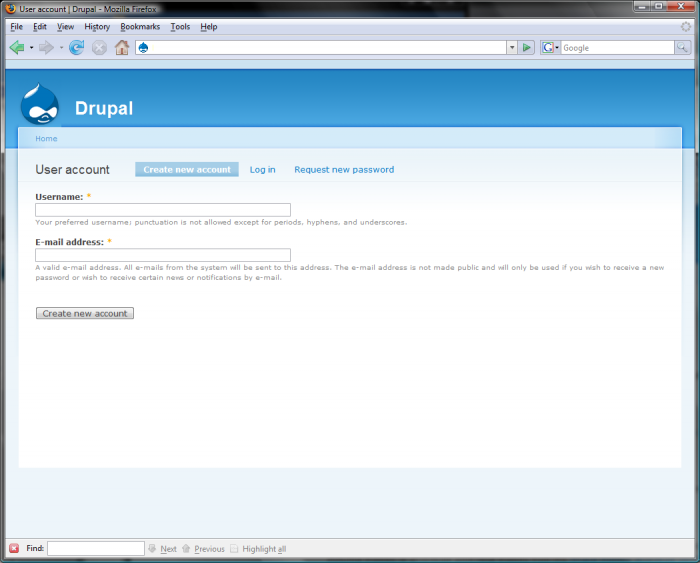The height and width of the screenshot is (563, 700).
Task: Switch to Request new password tab
Action: [x=344, y=170]
